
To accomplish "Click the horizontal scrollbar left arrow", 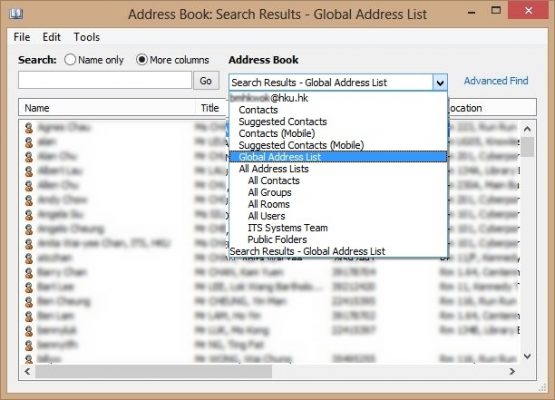I will [27, 371].
